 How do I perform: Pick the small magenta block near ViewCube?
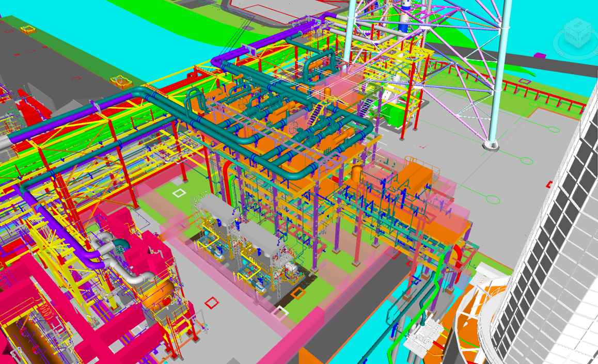(539, 55)
